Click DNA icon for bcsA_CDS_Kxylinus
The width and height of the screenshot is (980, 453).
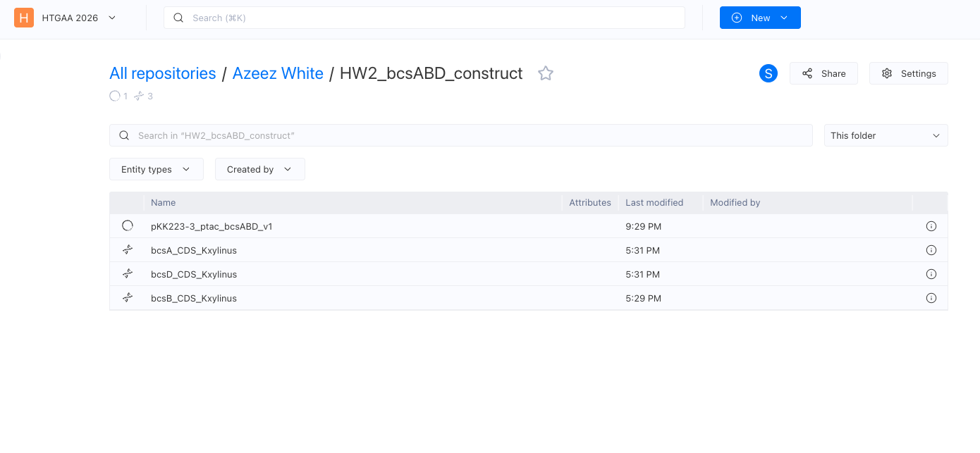[128, 250]
